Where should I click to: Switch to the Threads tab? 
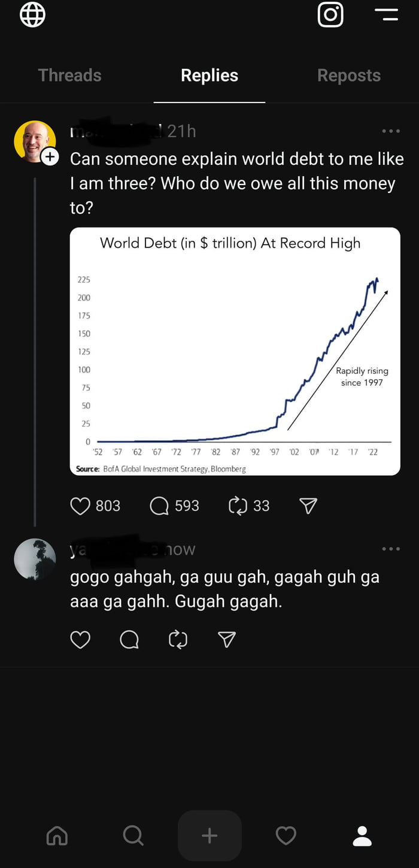tap(69, 75)
